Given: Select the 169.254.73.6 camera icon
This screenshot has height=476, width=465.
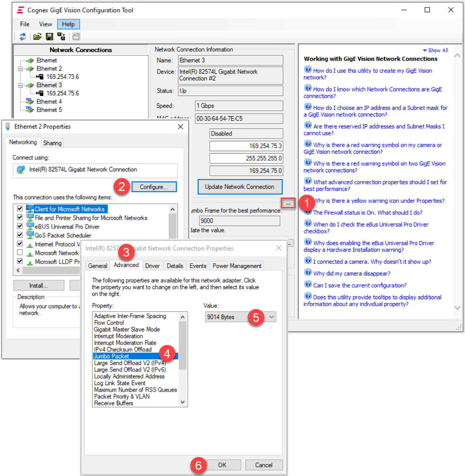Looking at the screenshot, I should pos(40,77).
